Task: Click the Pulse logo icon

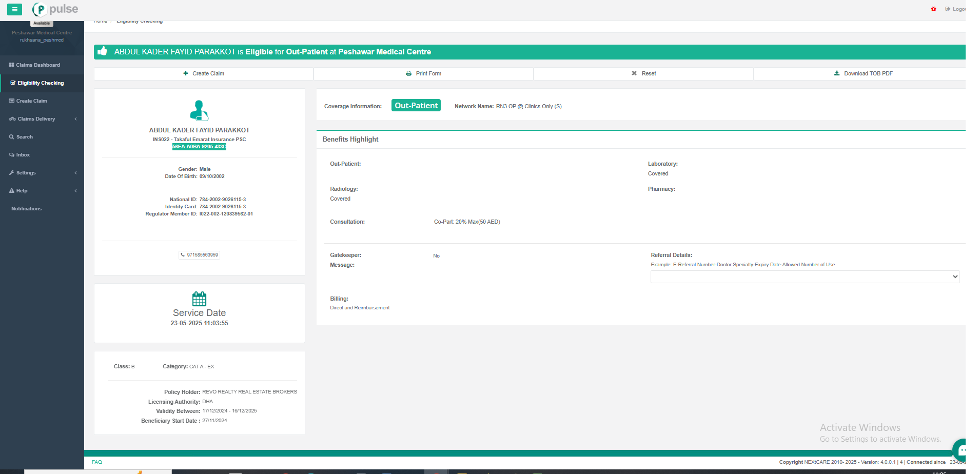Action: click(39, 9)
